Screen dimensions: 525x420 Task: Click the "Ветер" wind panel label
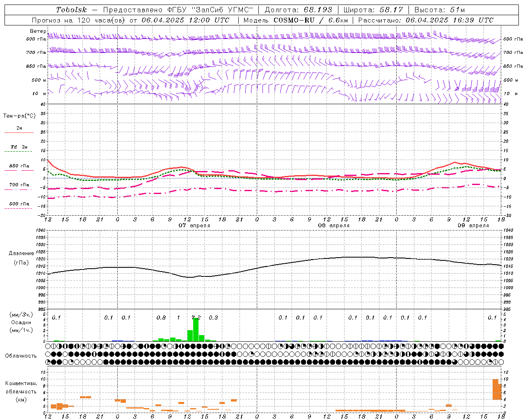click(x=38, y=31)
